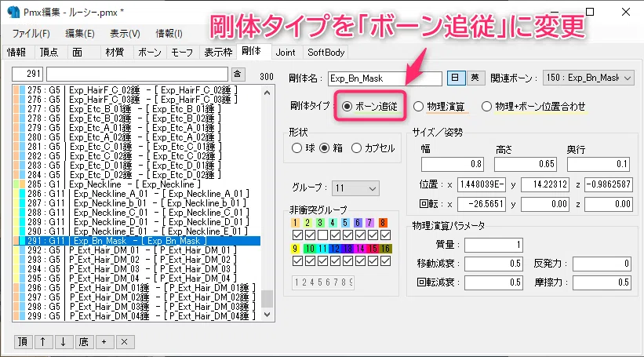The width and height of the screenshot is (644, 357).
Task: Add a rigid body with + button
Action: [x=104, y=342]
